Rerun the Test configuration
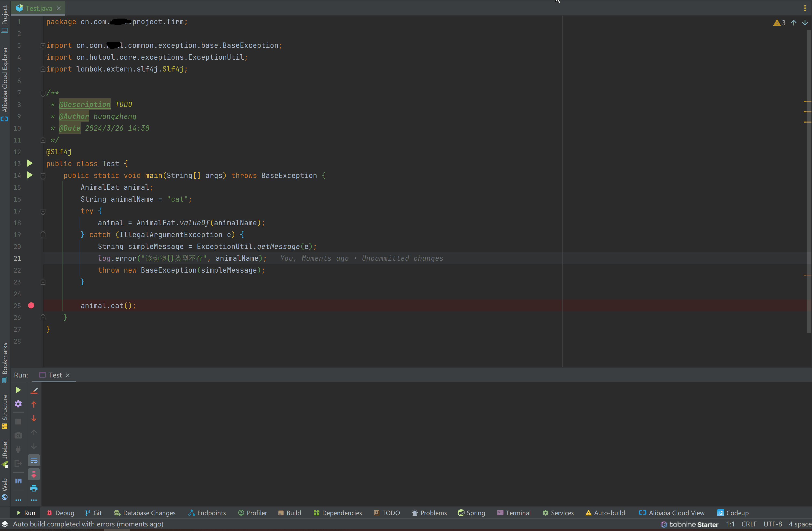 click(x=18, y=390)
